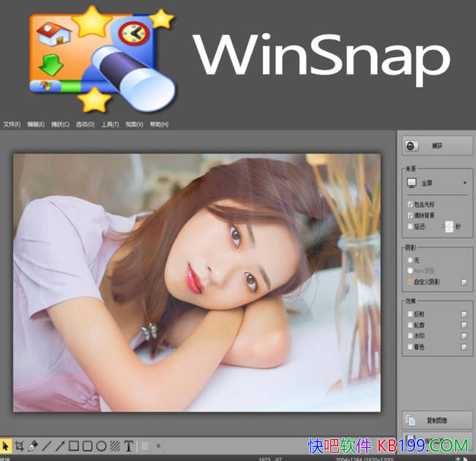The image size is (476, 461).
Task: Open reflection (反射) effect settings icon
Action: [x=464, y=314]
